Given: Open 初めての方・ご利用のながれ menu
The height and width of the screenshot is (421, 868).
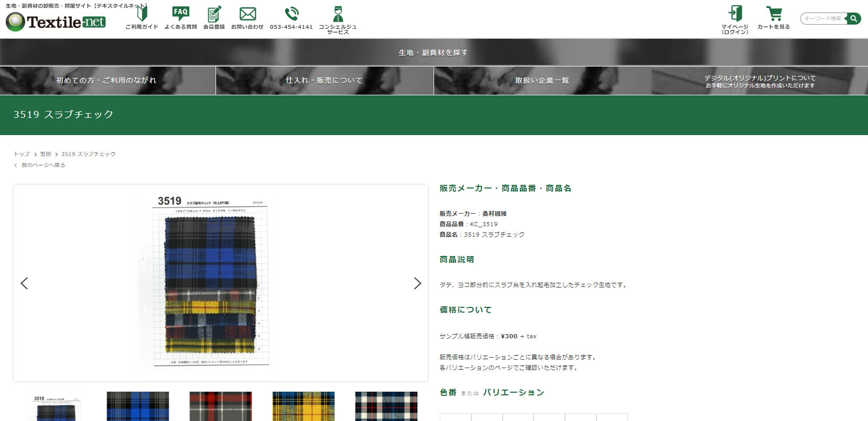Looking at the screenshot, I should pyautogui.click(x=107, y=80).
